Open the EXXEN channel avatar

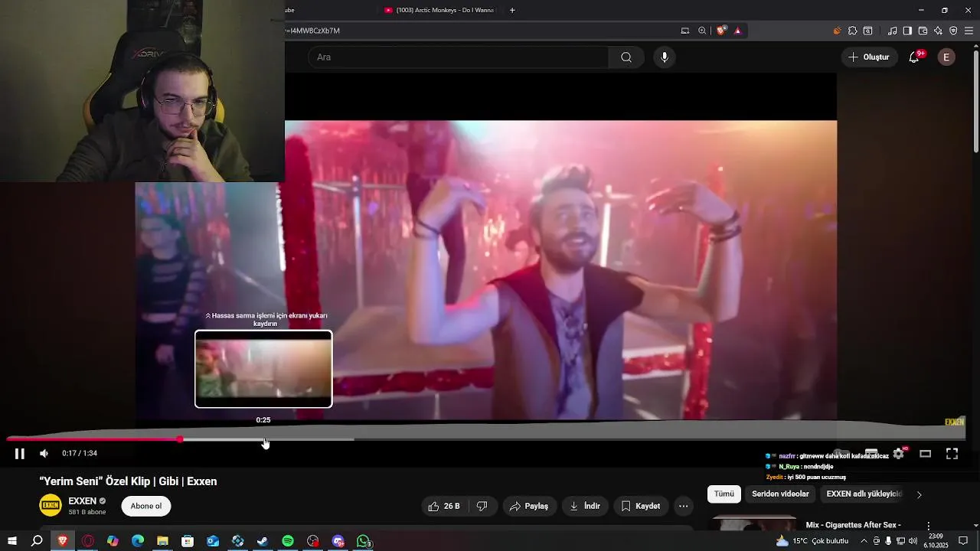(51, 506)
